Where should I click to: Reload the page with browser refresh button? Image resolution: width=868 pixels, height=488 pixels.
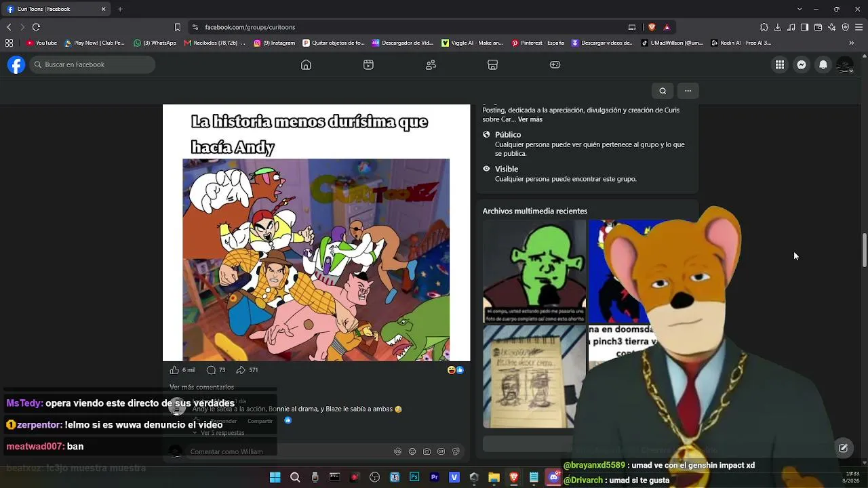tap(36, 27)
